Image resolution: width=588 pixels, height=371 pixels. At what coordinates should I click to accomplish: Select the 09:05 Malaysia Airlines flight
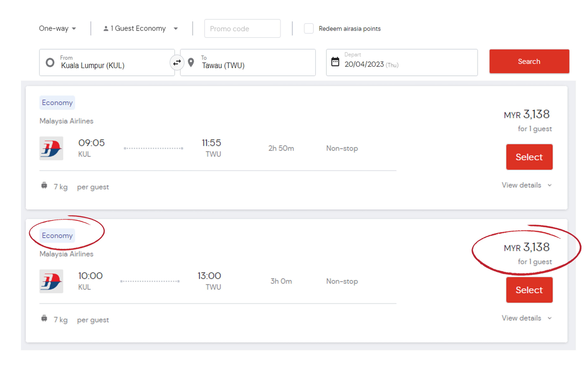click(529, 157)
